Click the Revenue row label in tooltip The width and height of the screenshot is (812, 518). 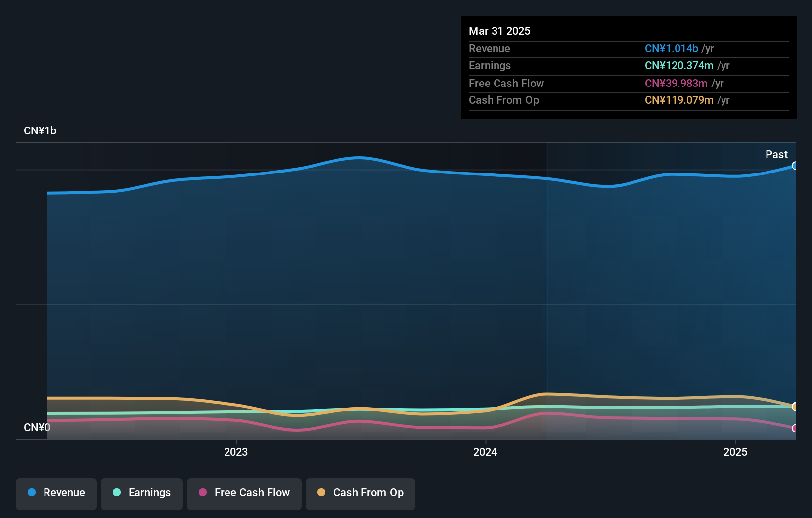click(490, 48)
